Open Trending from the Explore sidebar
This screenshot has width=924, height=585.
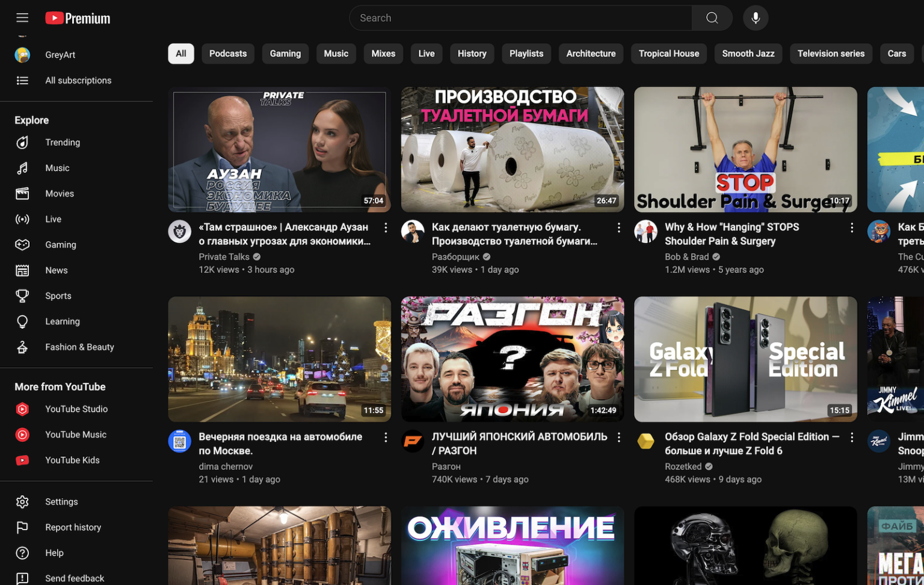[63, 142]
